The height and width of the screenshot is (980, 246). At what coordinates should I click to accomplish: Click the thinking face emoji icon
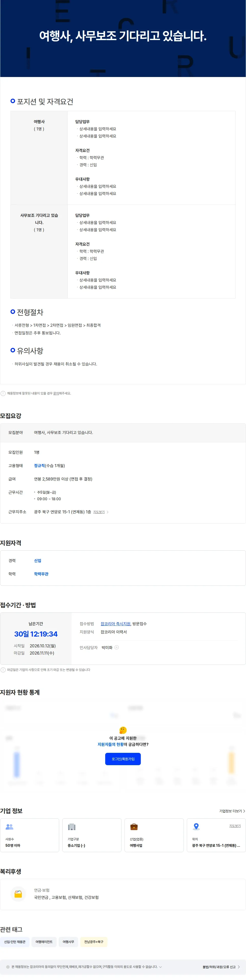click(123, 730)
